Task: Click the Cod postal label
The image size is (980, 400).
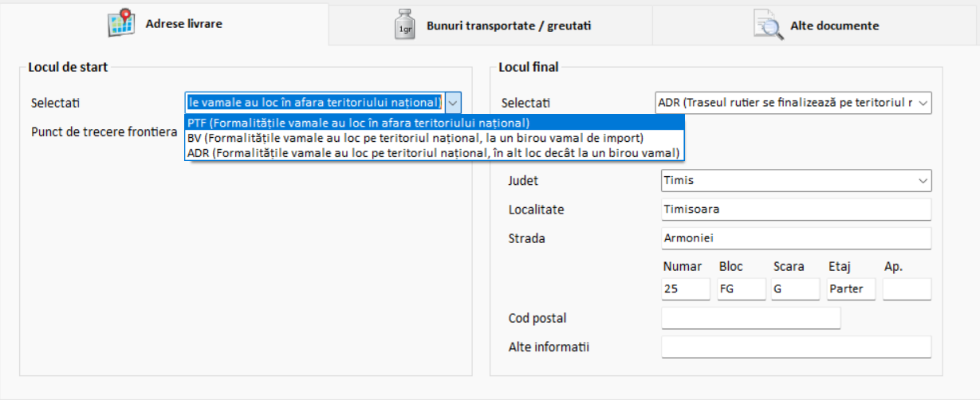Action: point(537,318)
